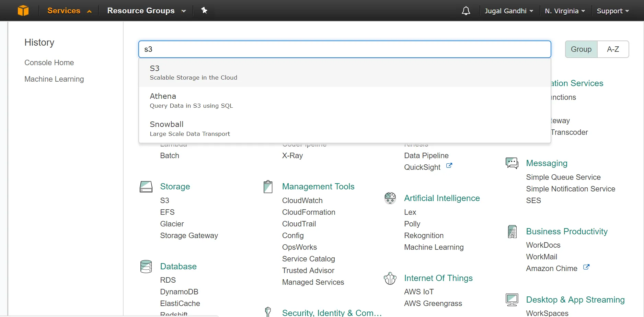Open the CloudWatch service
The height and width of the screenshot is (317, 644).
pyautogui.click(x=302, y=201)
